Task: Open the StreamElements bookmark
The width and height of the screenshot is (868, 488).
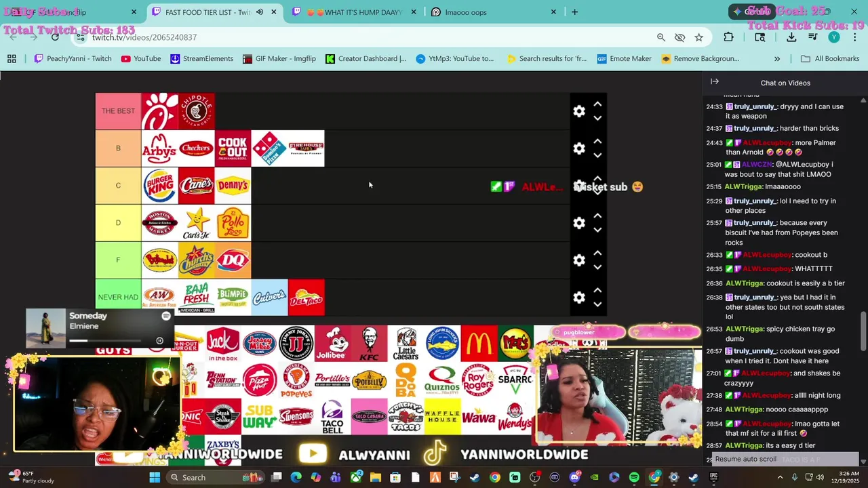Action: (x=201, y=59)
